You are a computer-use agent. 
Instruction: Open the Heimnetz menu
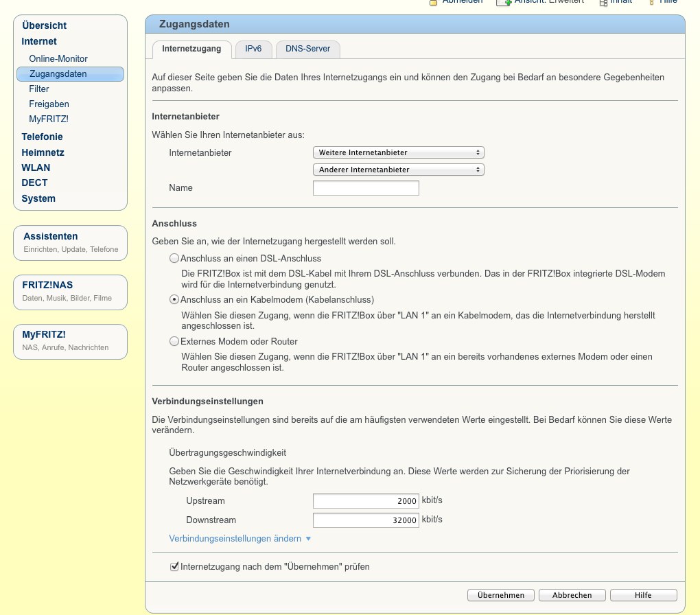coord(43,152)
